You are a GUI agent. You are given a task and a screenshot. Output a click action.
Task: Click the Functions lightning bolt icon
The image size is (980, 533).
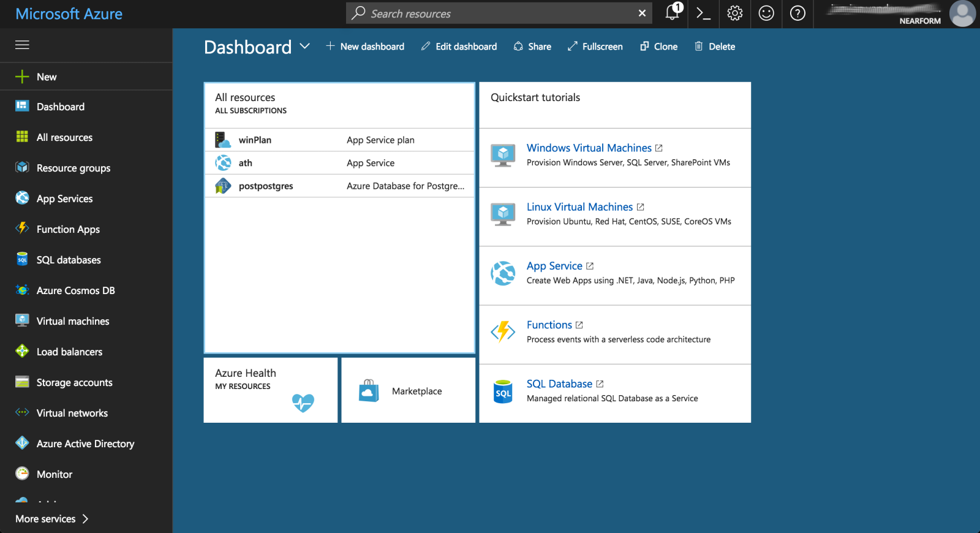coord(503,331)
